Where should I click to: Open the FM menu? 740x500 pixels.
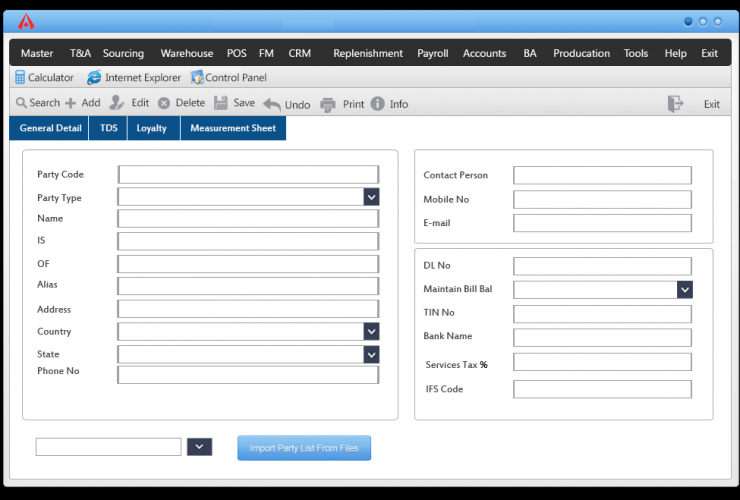click(x=266, y=53)
